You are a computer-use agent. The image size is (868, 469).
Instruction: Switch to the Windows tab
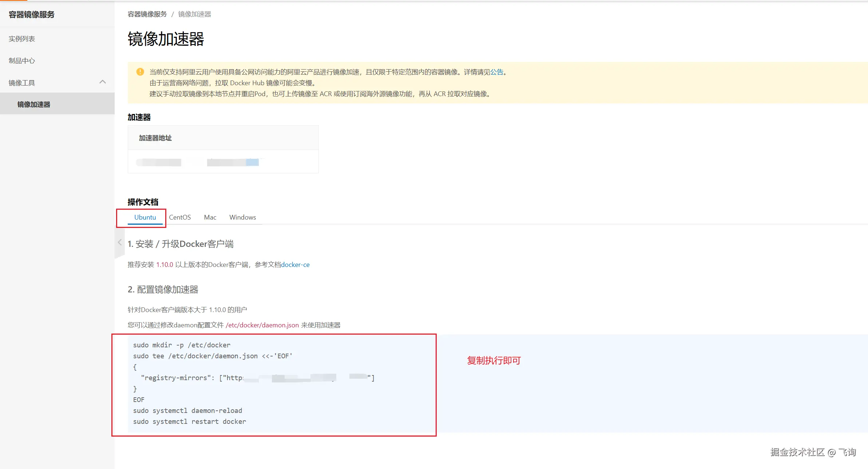click(242, 217)
